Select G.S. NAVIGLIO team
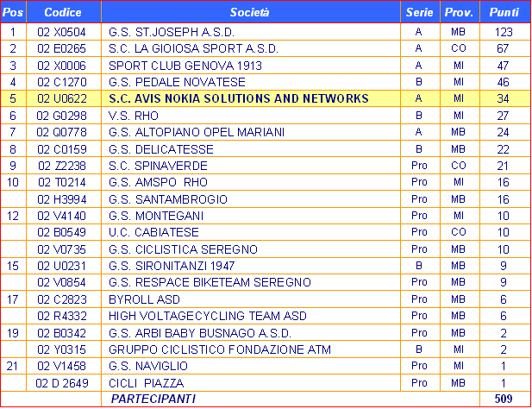This screenshot has height=409, width=532. [x=148, y=366]
